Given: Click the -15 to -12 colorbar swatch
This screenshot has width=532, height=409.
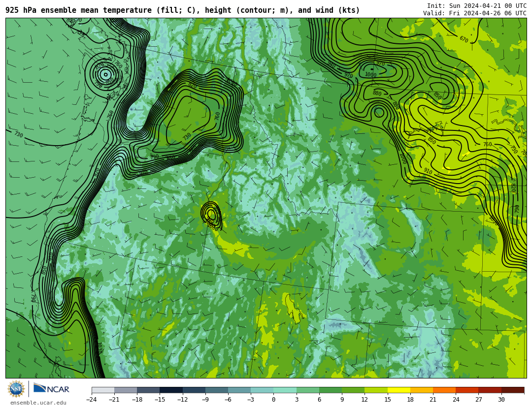Looking at the screenshot, I should click(171, 390).
